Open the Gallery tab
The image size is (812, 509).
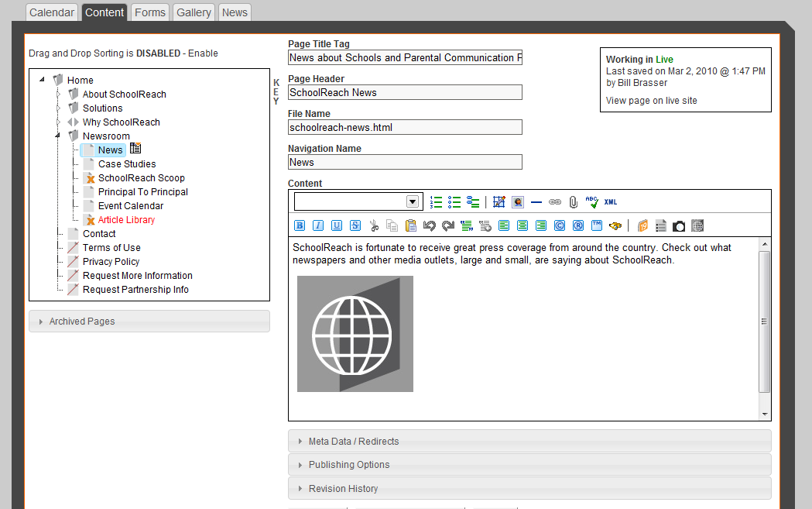[194, 12]
